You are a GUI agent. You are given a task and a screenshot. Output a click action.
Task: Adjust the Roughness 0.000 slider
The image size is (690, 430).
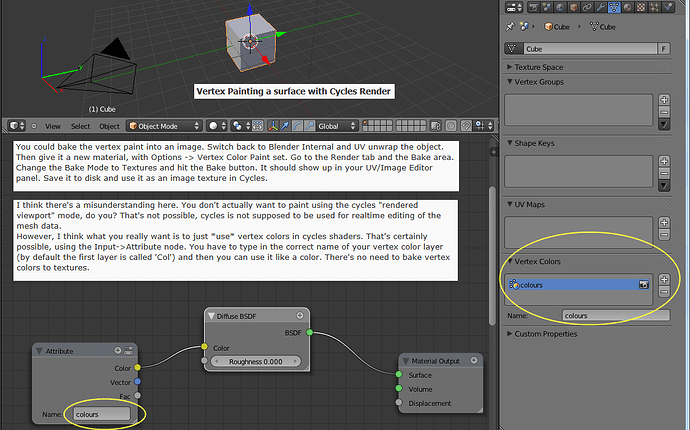pyautogui.click(x=256, y=361)
